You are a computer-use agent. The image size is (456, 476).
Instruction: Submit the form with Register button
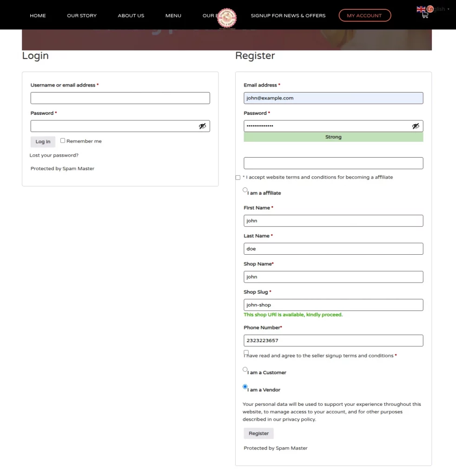click(258, 433)
